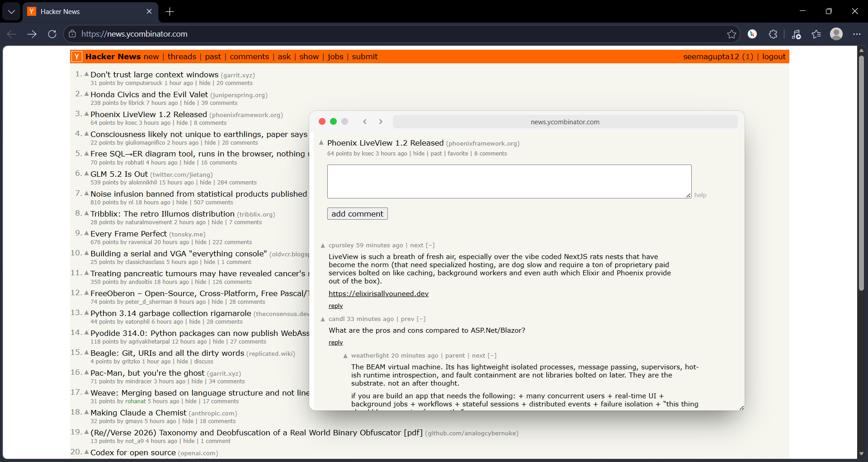
Task: Click 'next' on cpursley's comment
Action: [416, 245]
